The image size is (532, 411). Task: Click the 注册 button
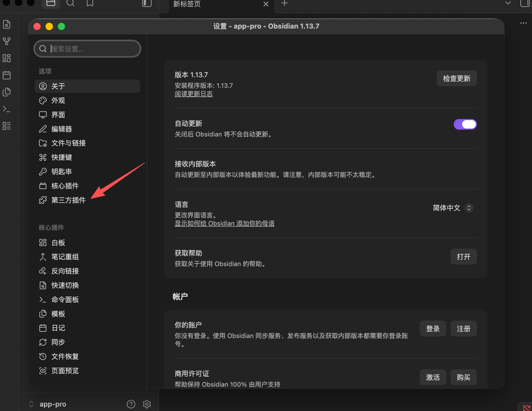pyautogui.click(x=463, y=328)
